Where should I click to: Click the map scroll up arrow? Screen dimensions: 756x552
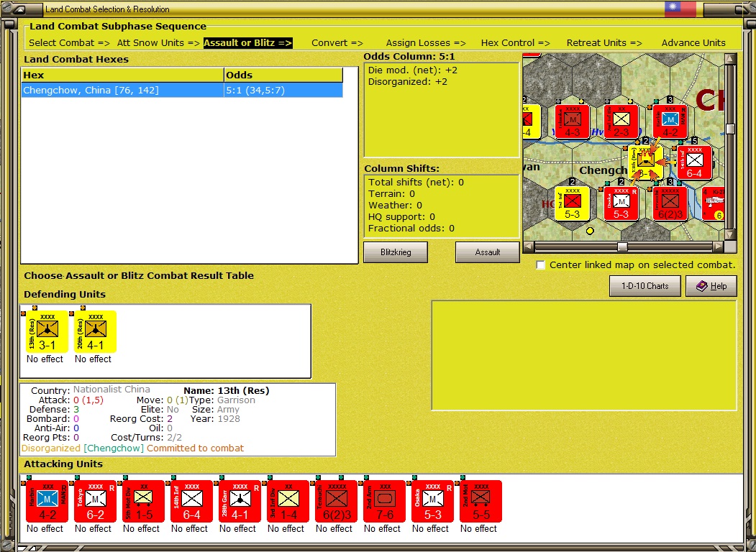click(730, 59)
